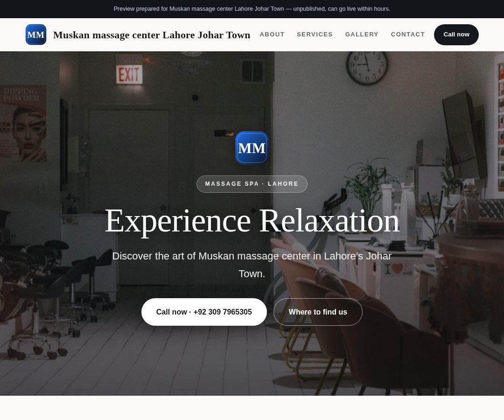Click the Where to find us button
The width and height of the screenshot is (504, 420).
[318, 312]
